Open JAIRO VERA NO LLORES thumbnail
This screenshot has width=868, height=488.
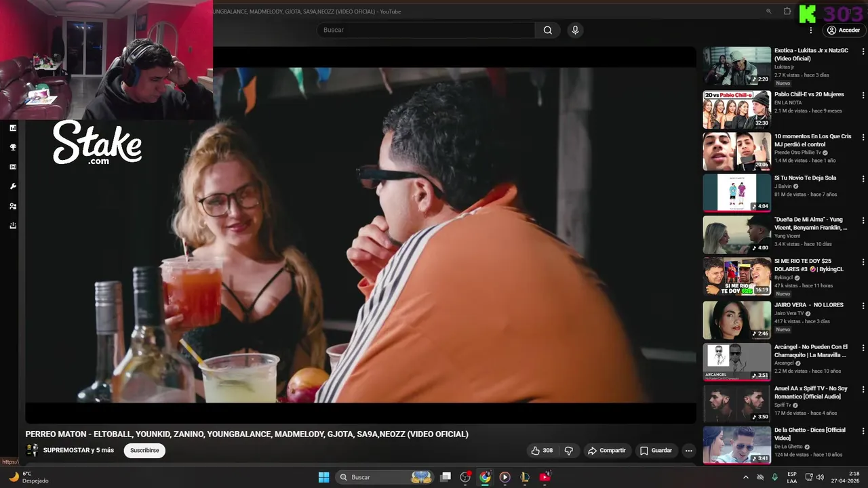click(736, 319)
